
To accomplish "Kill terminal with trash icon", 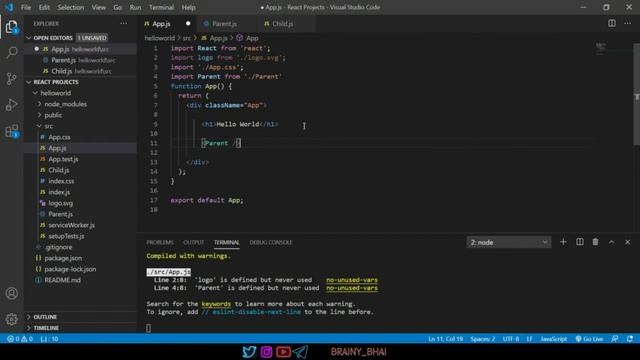I will 596,242.
